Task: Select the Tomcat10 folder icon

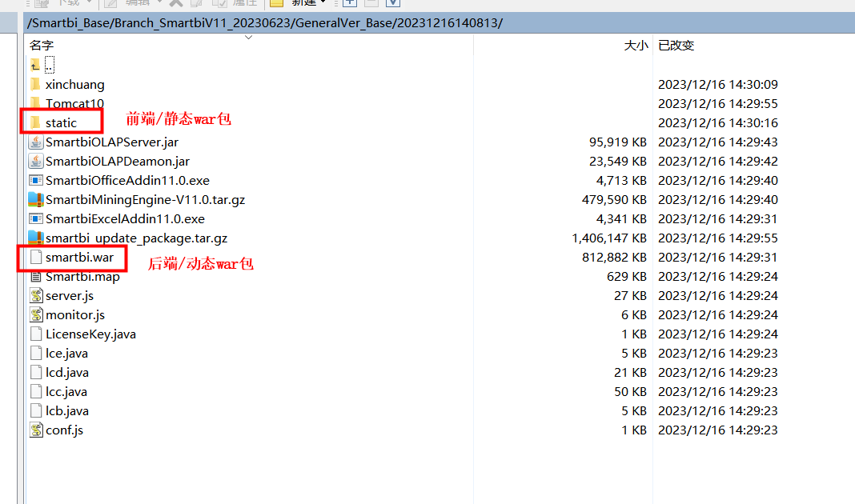Action: 35,103
